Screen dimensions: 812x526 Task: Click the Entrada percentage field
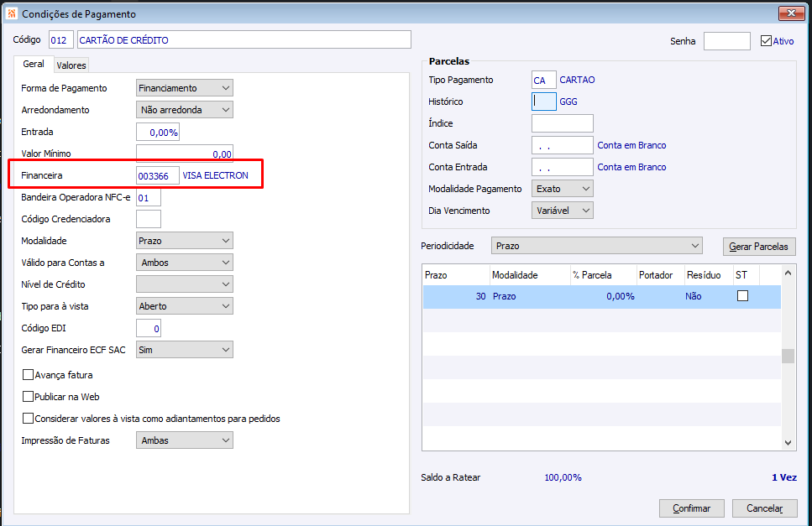coord(158,132)
